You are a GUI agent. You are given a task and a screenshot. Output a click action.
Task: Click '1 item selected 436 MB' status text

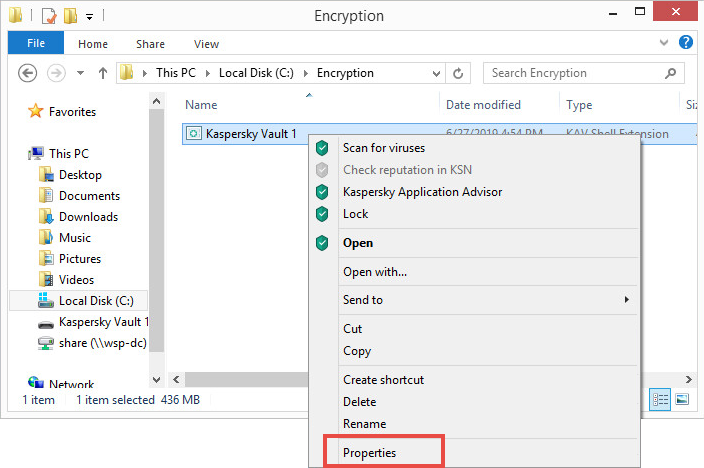pos(138,400)
